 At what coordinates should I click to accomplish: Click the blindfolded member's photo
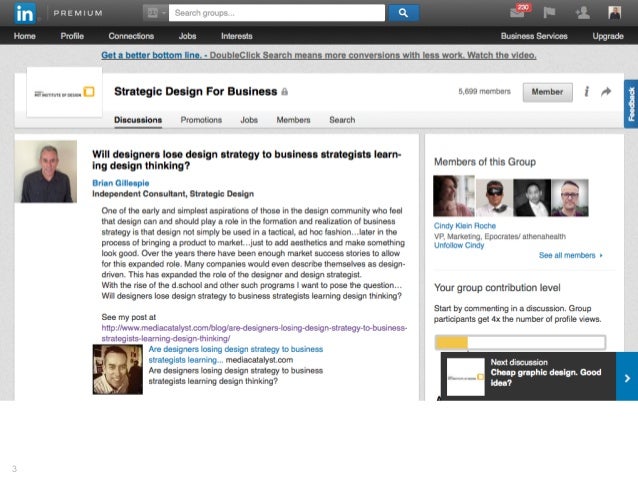[x=494, y=198]
